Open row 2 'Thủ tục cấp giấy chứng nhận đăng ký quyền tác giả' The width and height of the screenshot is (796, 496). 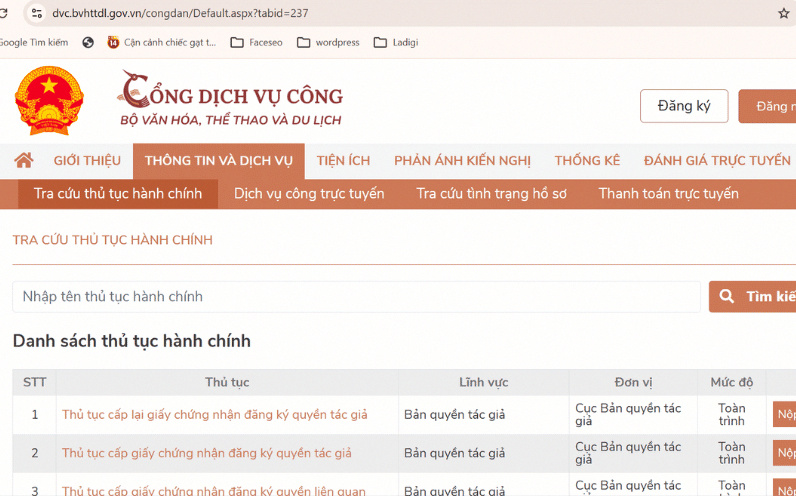207,453
